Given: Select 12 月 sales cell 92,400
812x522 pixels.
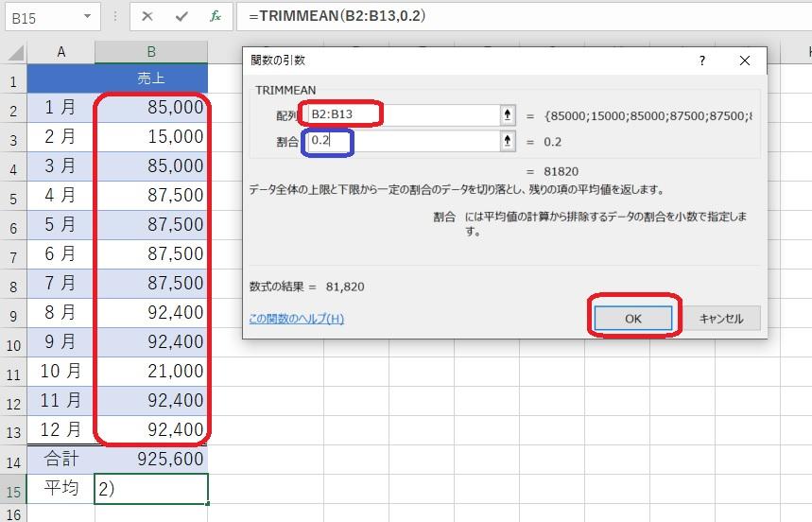Looking at the screenshot, I should pyautogui.click(x=151, y=430).
